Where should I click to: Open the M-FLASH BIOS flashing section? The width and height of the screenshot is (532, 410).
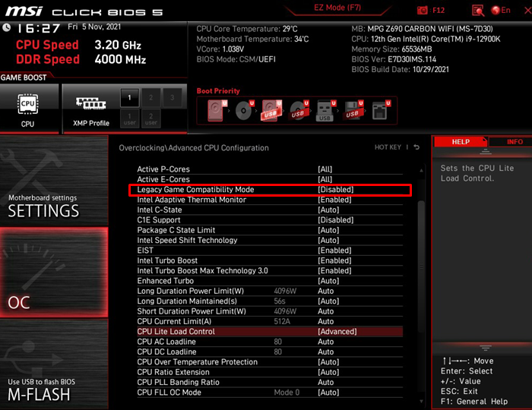click(54, 364)
